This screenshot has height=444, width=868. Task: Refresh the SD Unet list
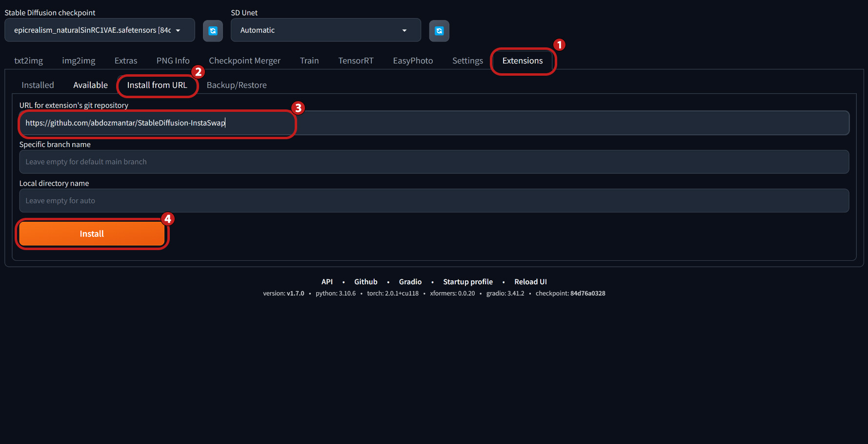[x=439, y=31]
